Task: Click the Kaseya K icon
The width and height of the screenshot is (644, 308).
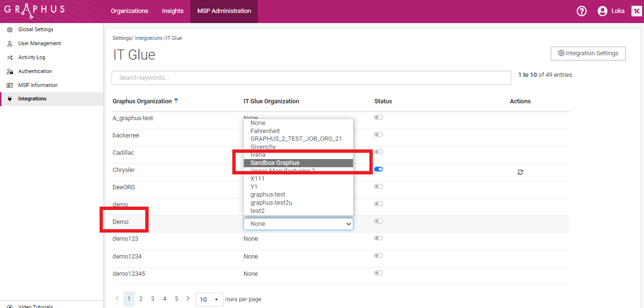Action: click(636, 11)
